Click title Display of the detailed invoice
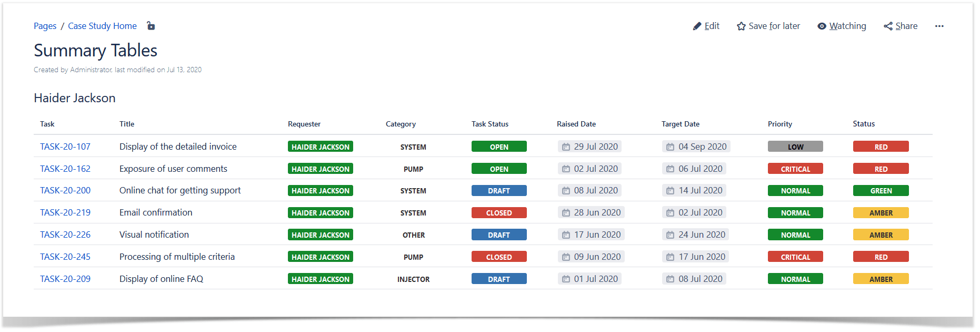The image size is (980, 332). (178, 147)
